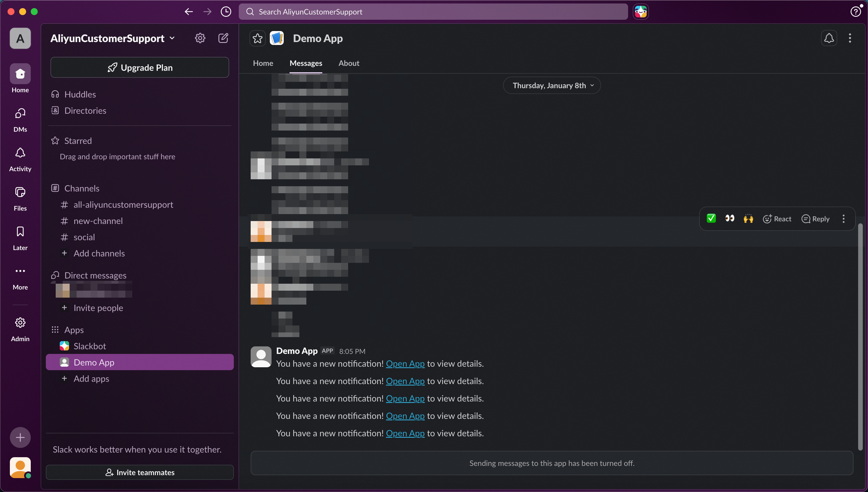Viewport: 868px width, 492px height.
Task: Open help question mark icon
Action: click(x=855, y=12)
